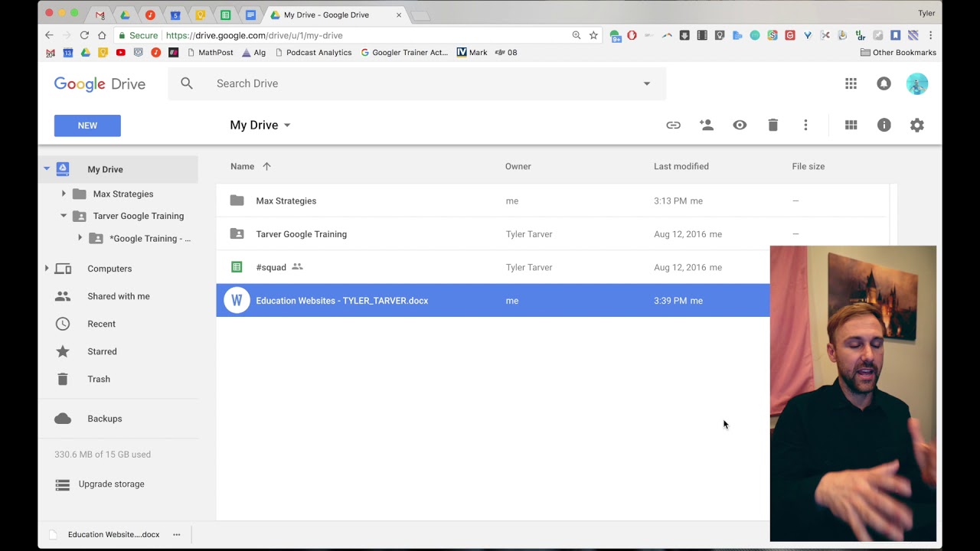Open the Google apps grid launcher

pyautogui.click(x=851, y=83)
